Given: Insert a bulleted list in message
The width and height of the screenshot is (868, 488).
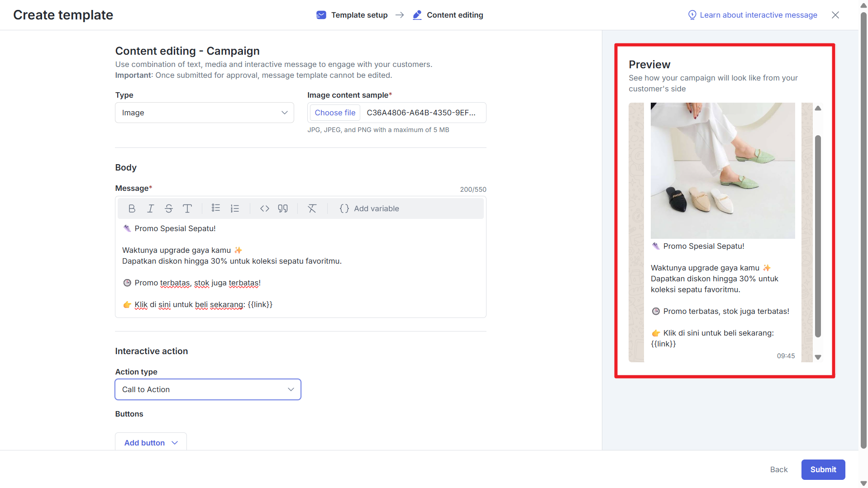Looking at the screenshot, I should point(216,208).
